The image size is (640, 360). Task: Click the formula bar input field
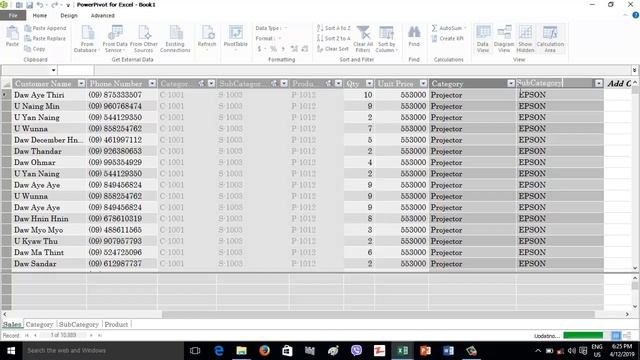[x=362, y=70]
